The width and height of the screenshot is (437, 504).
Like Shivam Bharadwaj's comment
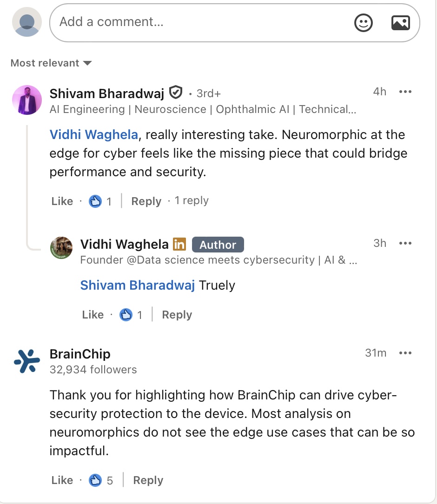pyautogui.click(x=62, y=201)
